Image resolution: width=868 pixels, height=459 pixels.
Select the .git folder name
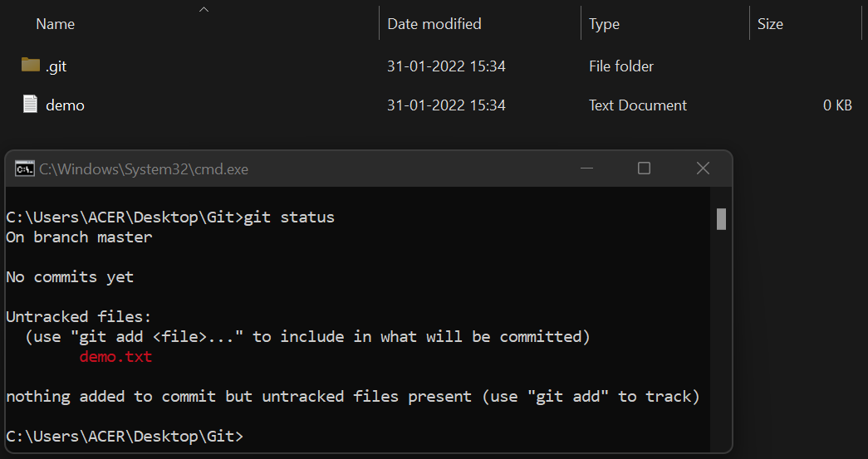(56, 66)
